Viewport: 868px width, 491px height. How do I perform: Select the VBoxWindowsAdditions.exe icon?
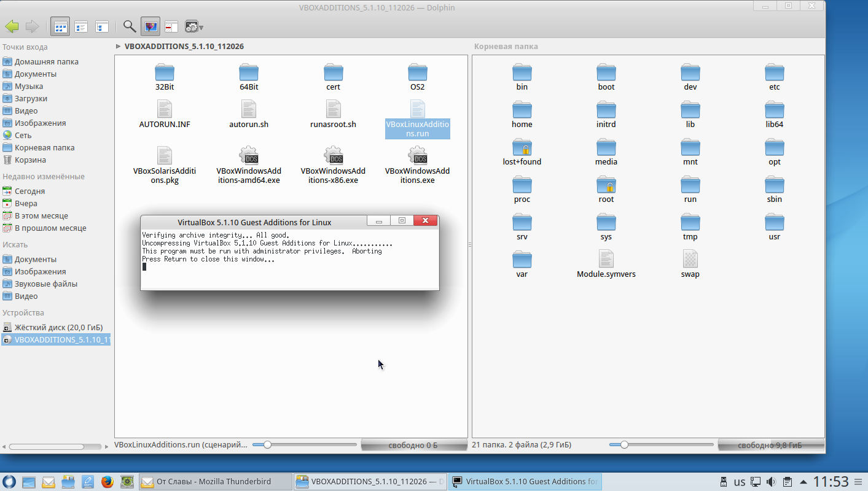point(418,156)
